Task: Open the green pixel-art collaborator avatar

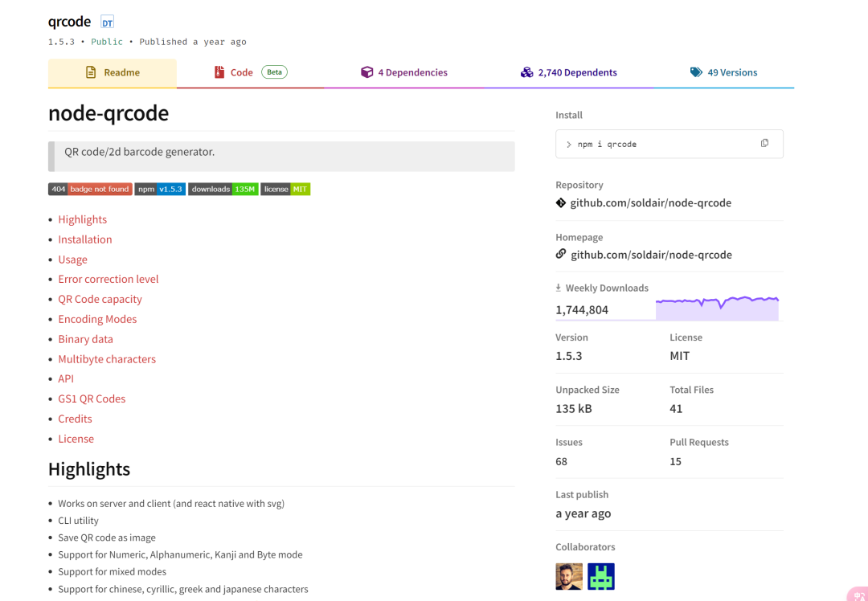Action: [601, 577]
